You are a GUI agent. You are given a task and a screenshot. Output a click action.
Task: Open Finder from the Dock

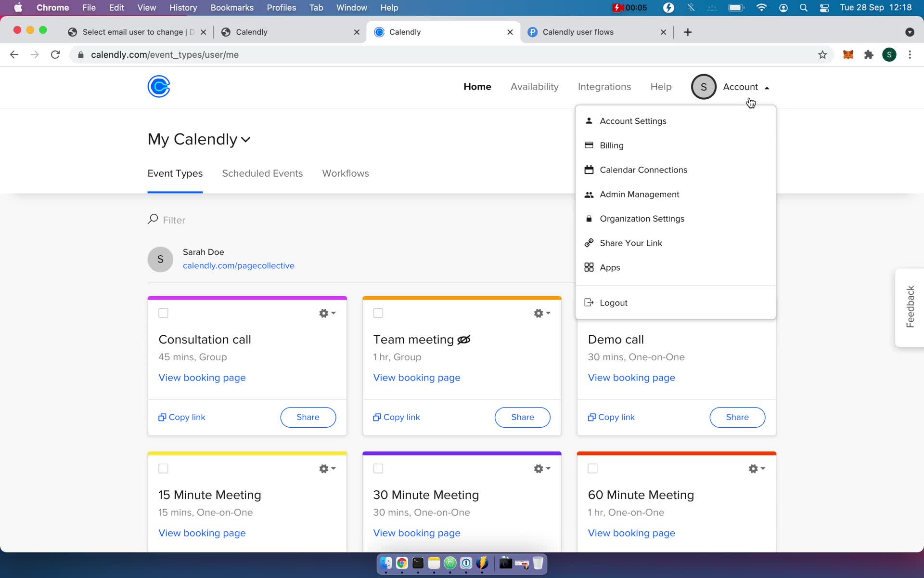click(x=386, y=563)
